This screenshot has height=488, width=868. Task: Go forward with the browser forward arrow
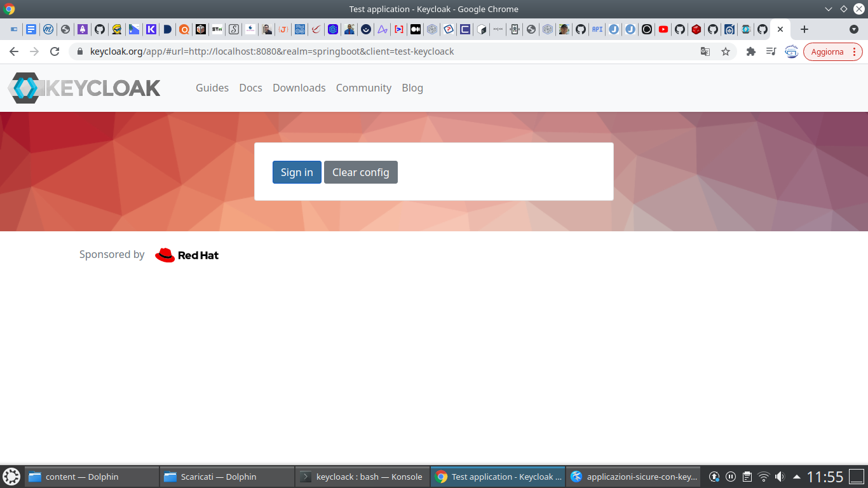(x=34, y=51)
